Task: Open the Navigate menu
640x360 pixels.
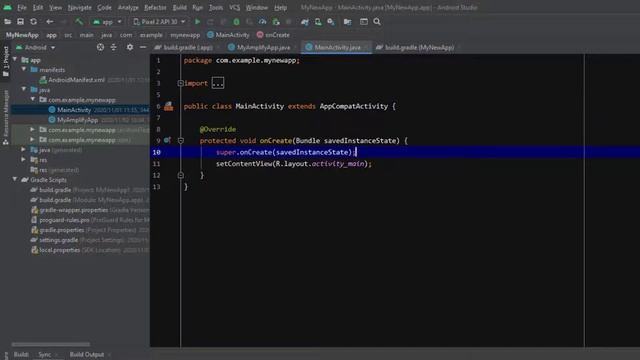Action: (80, 7)
